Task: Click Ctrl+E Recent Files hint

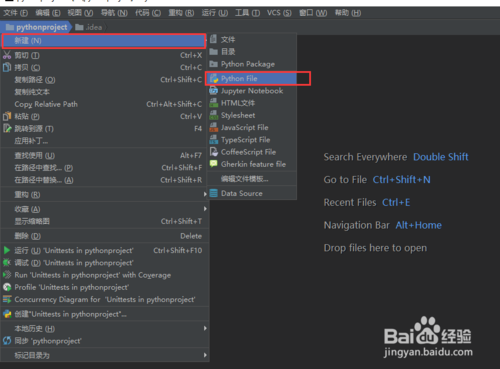Action: tap(396, 202)
